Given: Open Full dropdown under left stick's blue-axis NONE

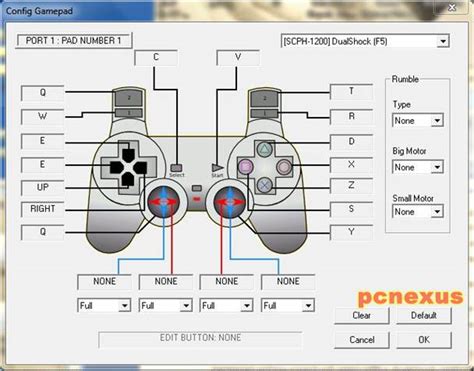Looking at the screenshot, I should tap(104, 305).
